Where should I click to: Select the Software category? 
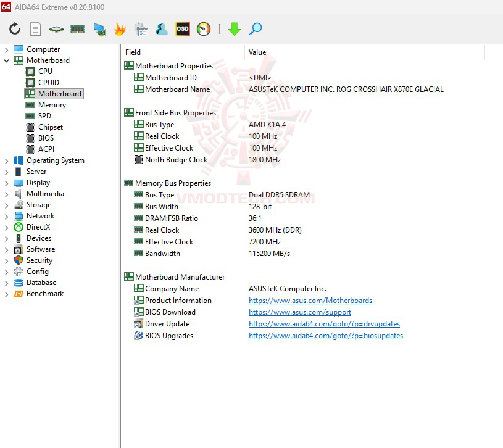pyautogui.click(x=41, y=249)
